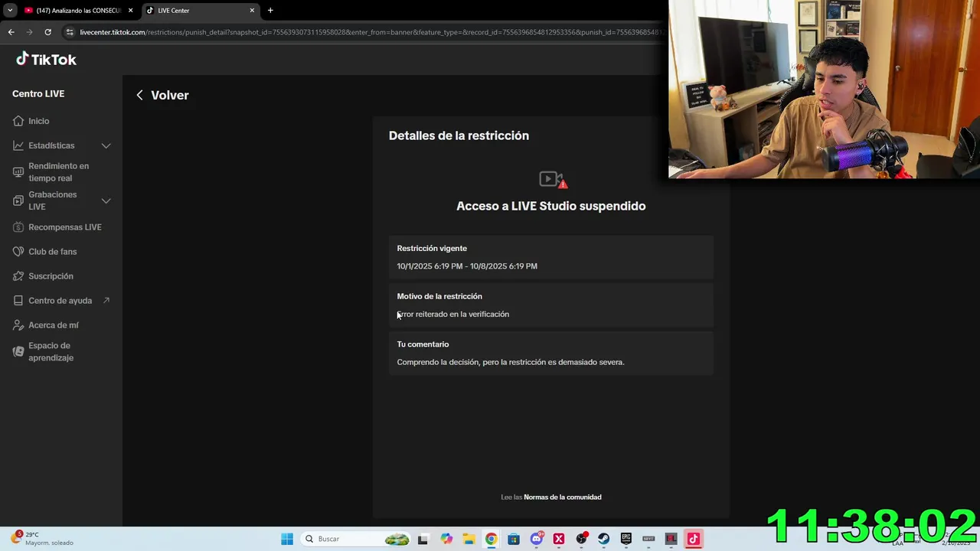Click the Acerca de mí icon
Image resolution: width=980 pixels, height=551 pixels.
point(18,325)
